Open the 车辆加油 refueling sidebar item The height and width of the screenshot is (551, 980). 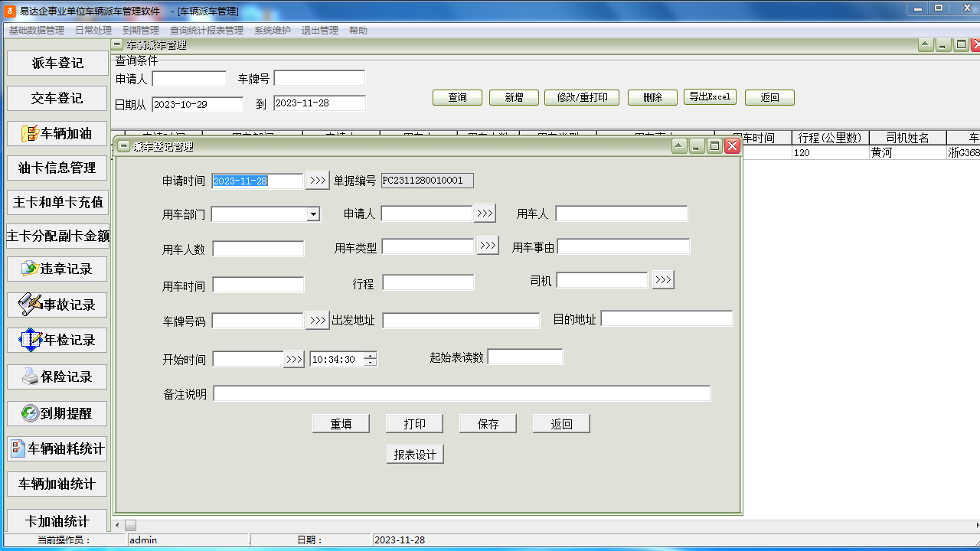[57, 133]
